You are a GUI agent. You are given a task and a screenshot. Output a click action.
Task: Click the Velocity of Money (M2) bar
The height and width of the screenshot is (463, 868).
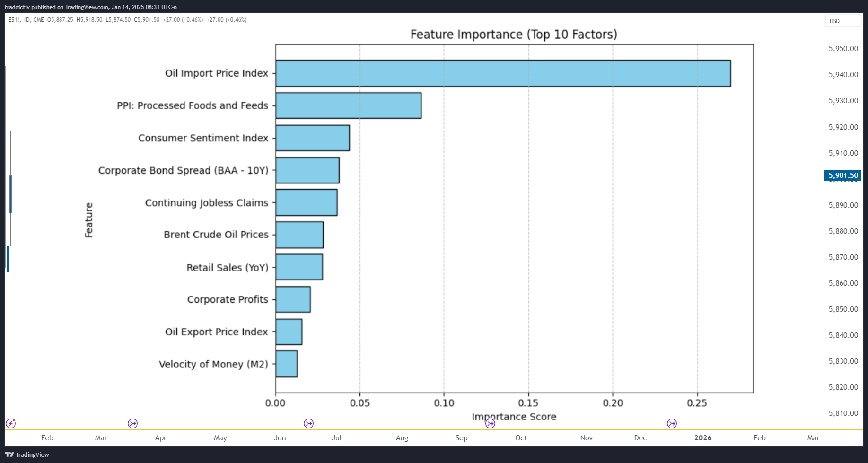[287, 364]
